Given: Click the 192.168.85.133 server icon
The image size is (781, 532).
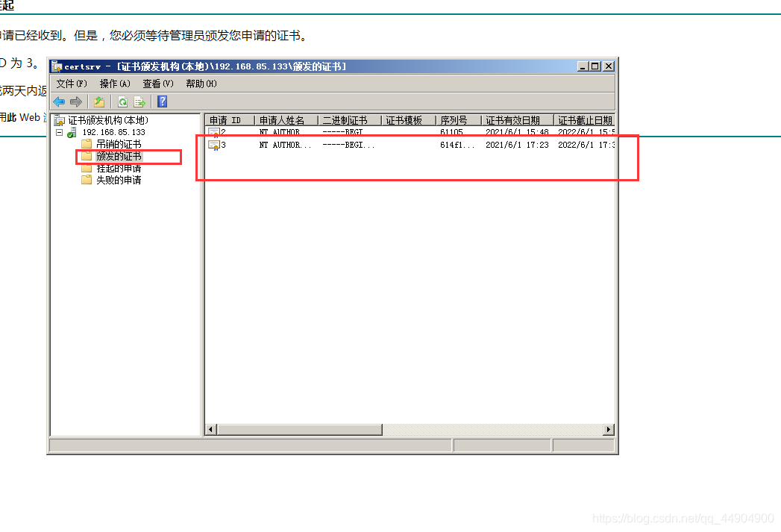Looking at the screenshot, I should [x=72, y=133].
